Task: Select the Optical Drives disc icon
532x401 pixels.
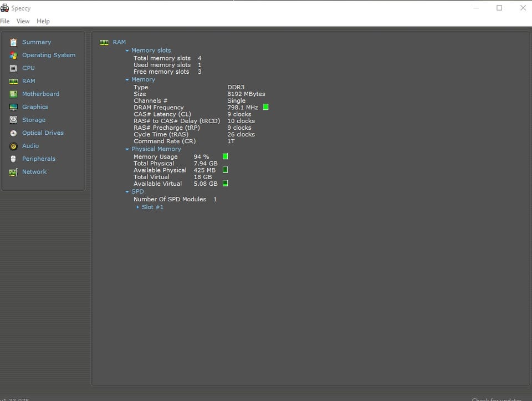Action: pyautogui.click(x=13, y=133)
